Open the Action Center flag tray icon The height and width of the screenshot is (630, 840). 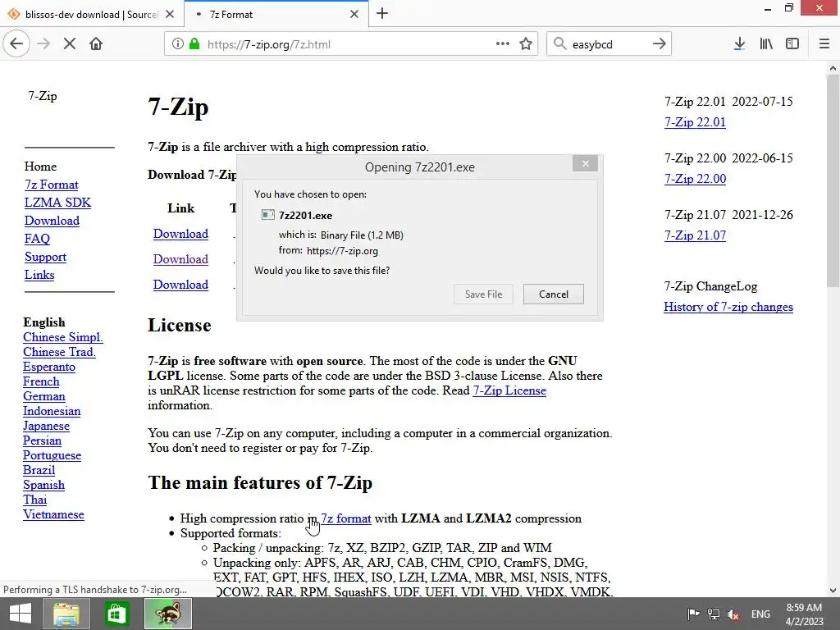click(x=693, y=614)
